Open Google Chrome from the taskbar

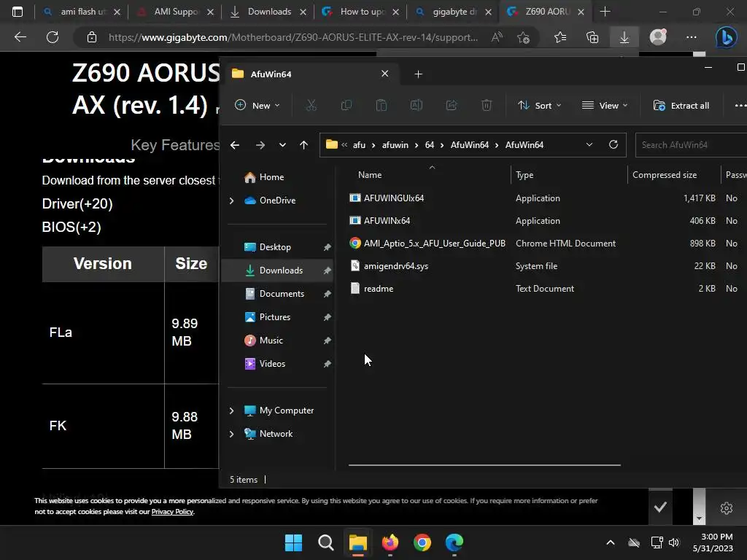[x=422, y=542]
